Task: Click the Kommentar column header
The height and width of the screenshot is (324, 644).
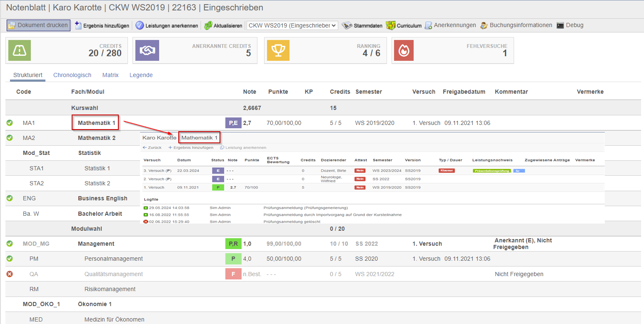Action: point(512,92)
